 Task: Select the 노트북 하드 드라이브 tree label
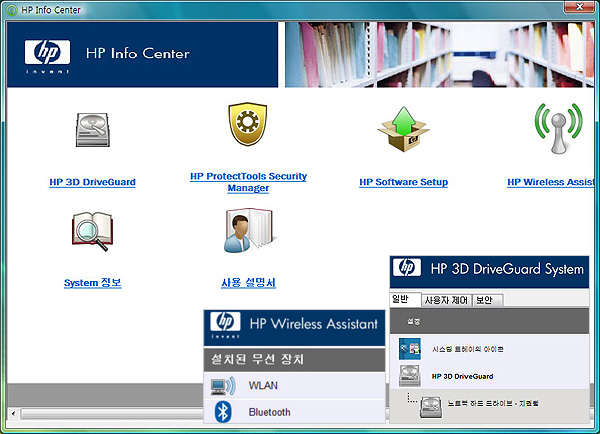(x=493, y=403)
